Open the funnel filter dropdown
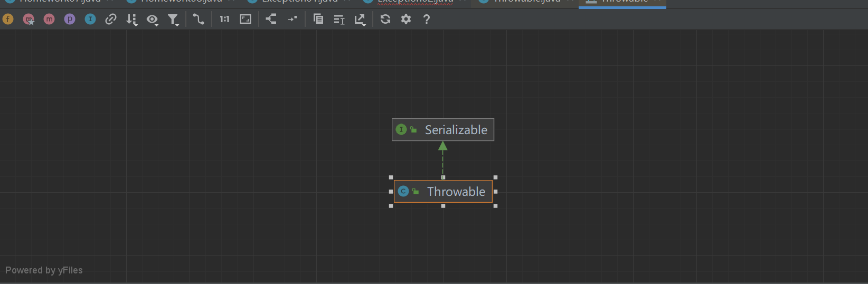 [173, 20]
